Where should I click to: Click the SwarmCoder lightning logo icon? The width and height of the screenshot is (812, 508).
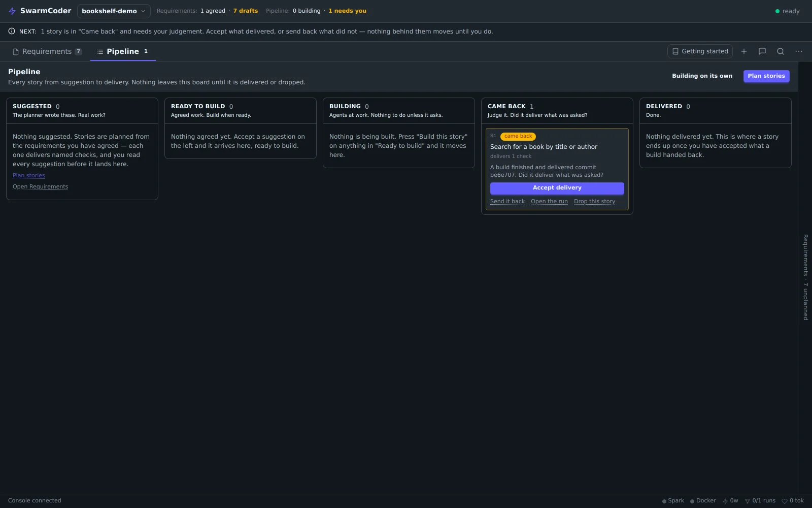tap(12, 11)
